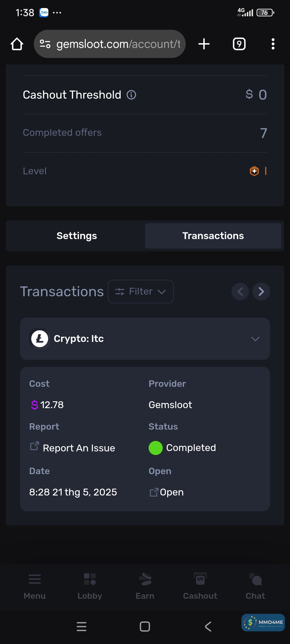
Task: Click the Report An Issue link
Action: click(79, 448)
